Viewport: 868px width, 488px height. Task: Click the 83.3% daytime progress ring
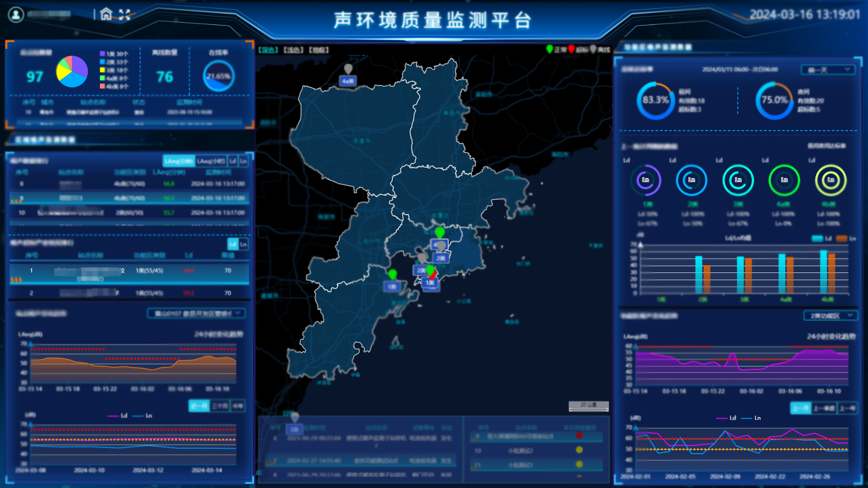pyautogui.click(x=655, y=100)
